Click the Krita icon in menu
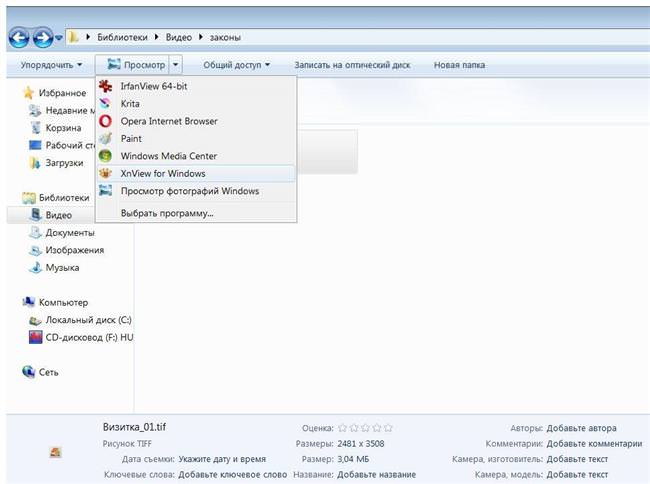650x484 pixels. [105, 103]
